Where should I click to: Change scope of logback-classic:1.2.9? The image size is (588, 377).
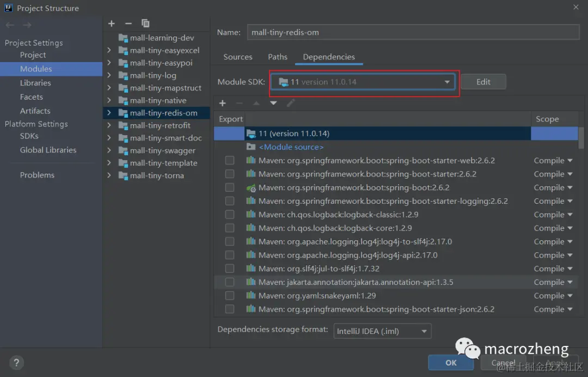point(553,215)
